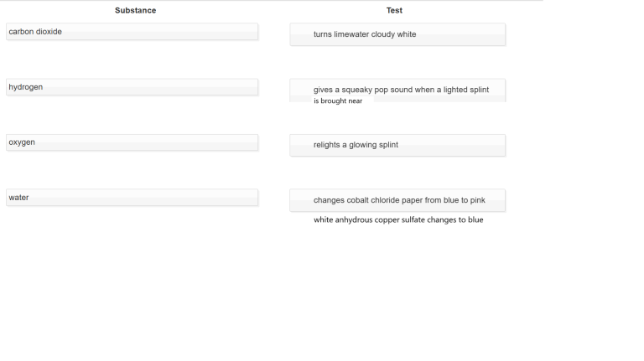Select the test box that identifies oxygen gas
The width and height of the screenshot is (644, 361).
click(x=397, y=145)
